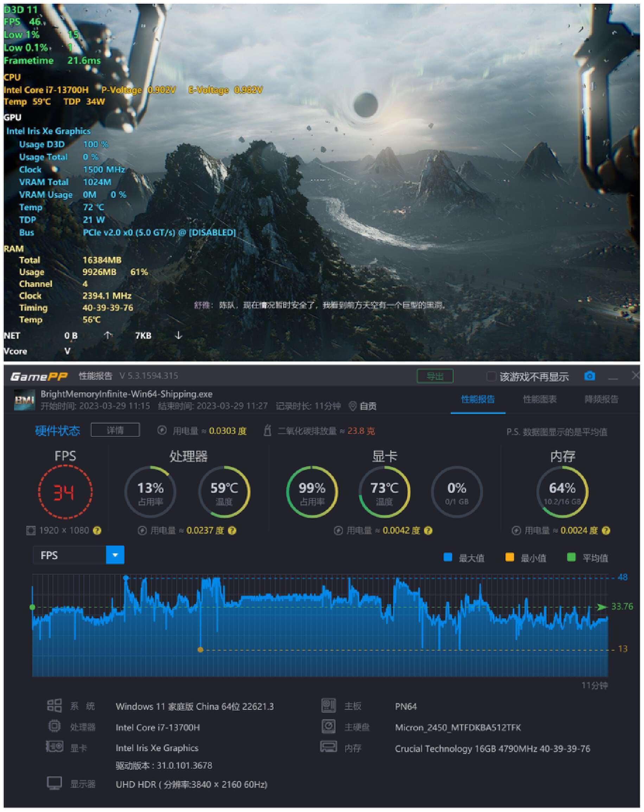Click the processor 59℃ temperature gauge
This screenshot has height=812, width=644.
coord(224,492)
